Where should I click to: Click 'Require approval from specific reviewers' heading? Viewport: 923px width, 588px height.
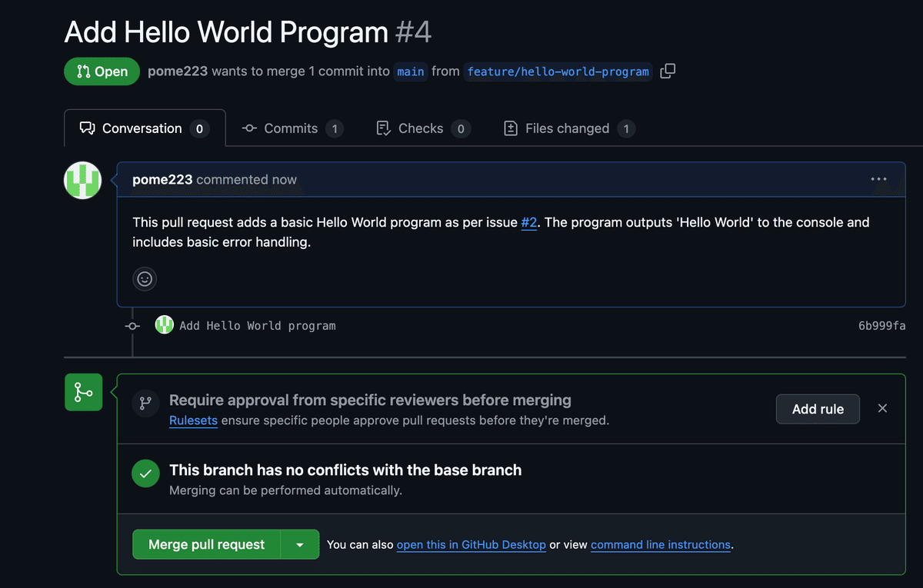pyautogui.click(x=370, y=400)
